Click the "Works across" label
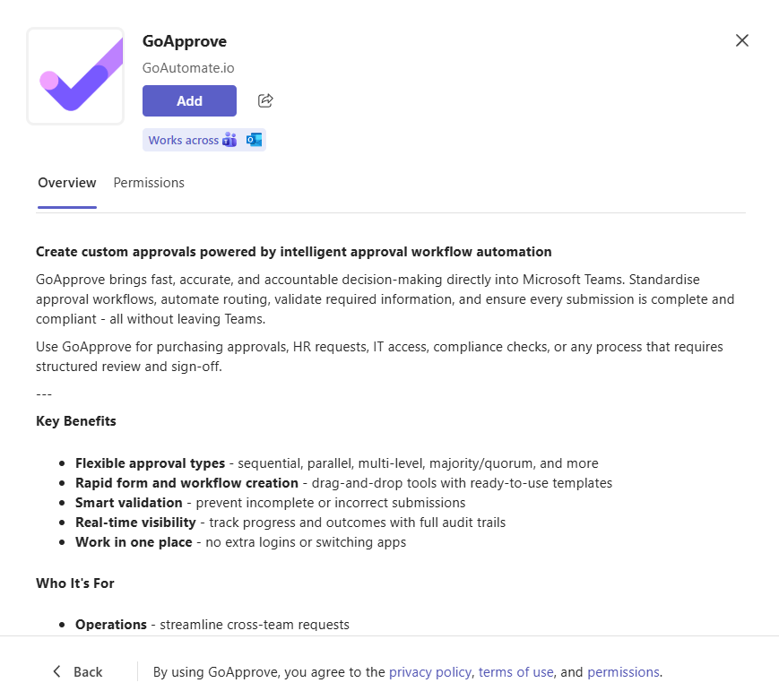The width and height of the screenshot is (779, 700). [183, 140]
